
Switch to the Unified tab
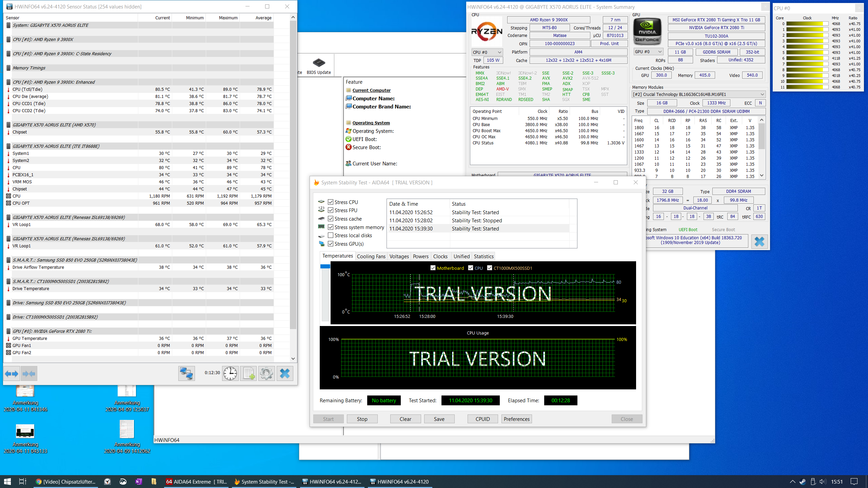click(462, 257)
